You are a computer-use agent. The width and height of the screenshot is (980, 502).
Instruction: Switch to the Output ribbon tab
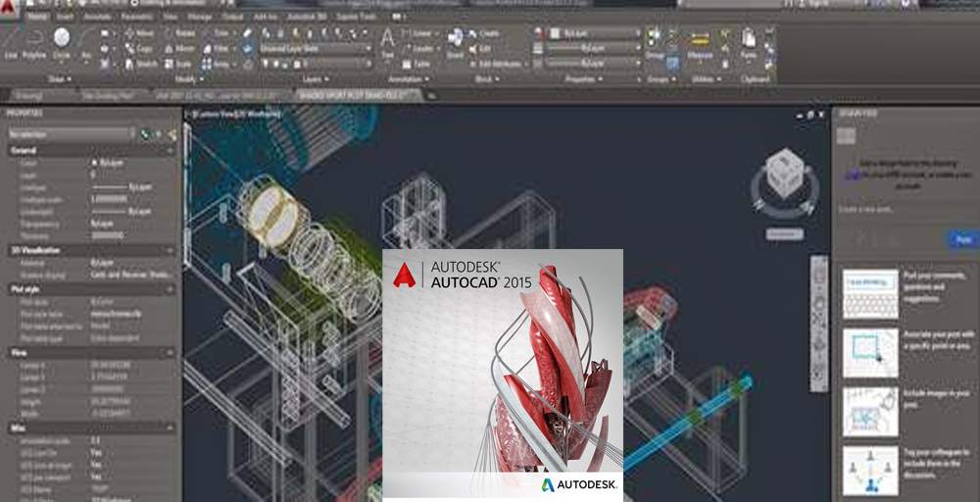(x=232, y=17)
